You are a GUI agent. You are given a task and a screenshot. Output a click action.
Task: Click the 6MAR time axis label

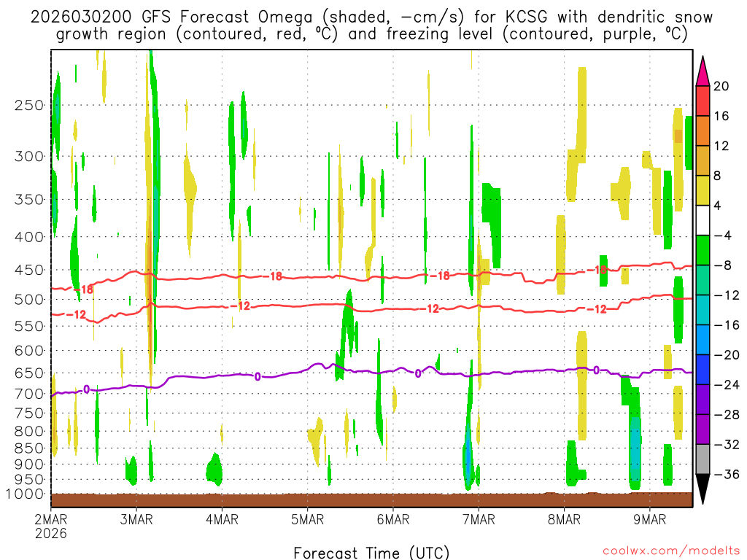[x=393, y=519]
